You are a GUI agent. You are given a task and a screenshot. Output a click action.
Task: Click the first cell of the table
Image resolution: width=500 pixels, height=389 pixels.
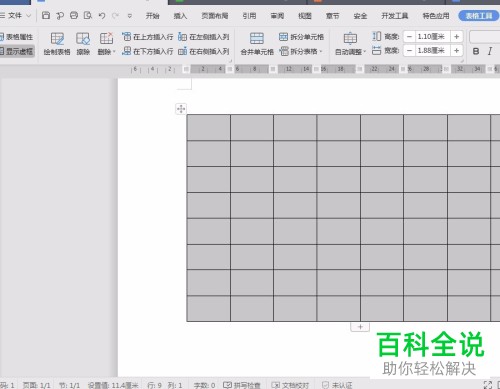pos(209,128)
